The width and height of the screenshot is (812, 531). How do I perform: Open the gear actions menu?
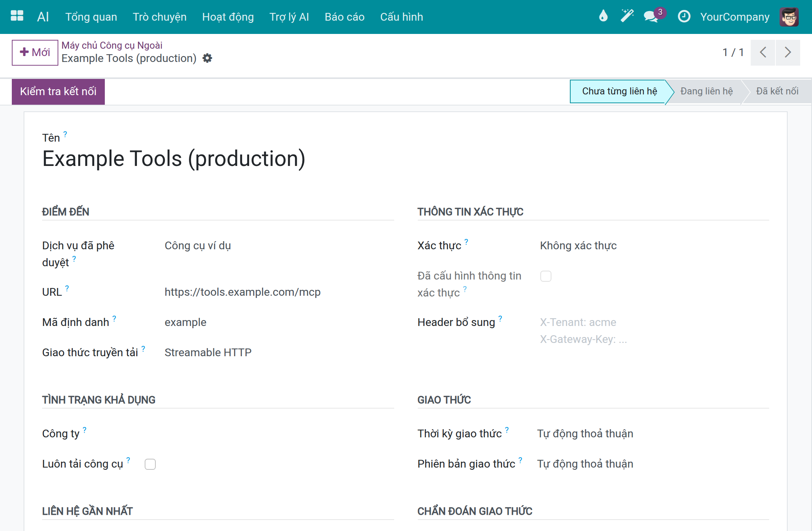[207, 58]
